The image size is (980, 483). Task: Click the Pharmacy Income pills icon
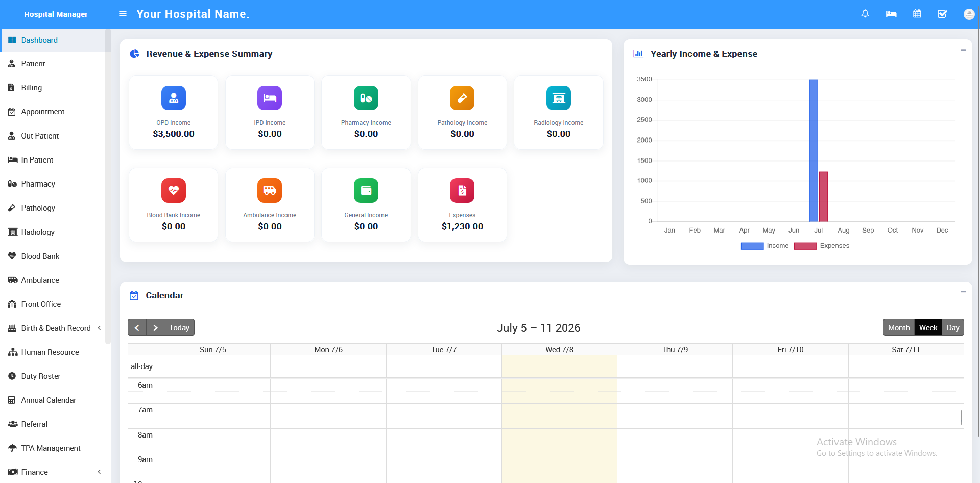pos(366,98)
